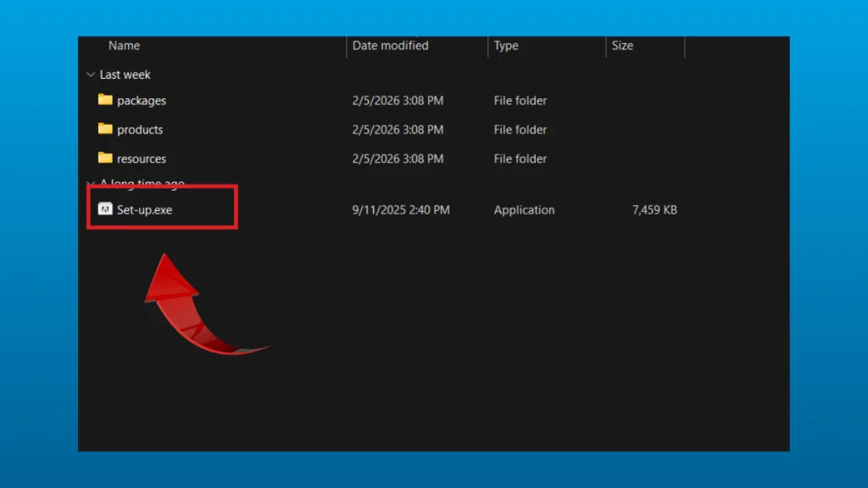Image resolution: width=868 pixels, height=488 pixels.
Task: Click the Set-up.exe Adobe installer icon
Action: [105, 208]
